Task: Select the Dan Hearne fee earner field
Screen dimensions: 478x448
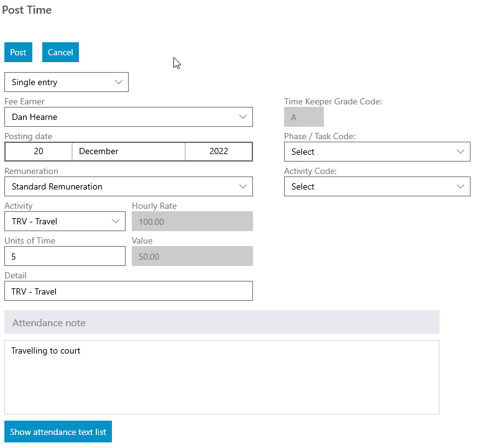Action: (x=129, y=117)
